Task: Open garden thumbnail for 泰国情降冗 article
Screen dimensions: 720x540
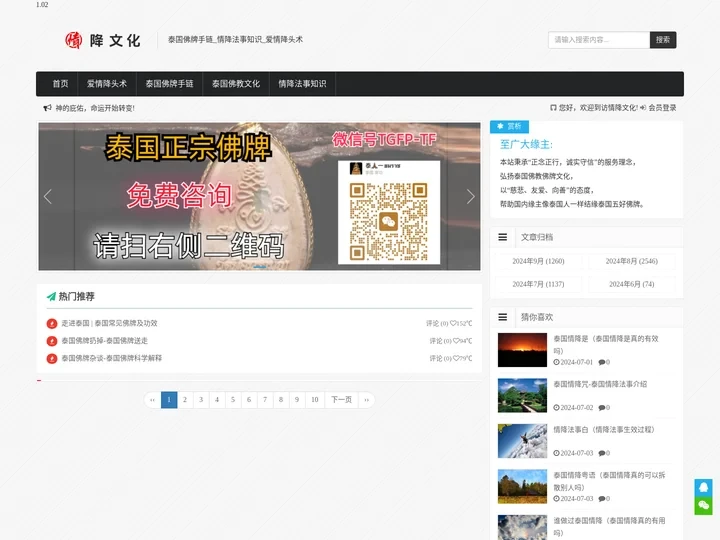Action: coord(522,396)
